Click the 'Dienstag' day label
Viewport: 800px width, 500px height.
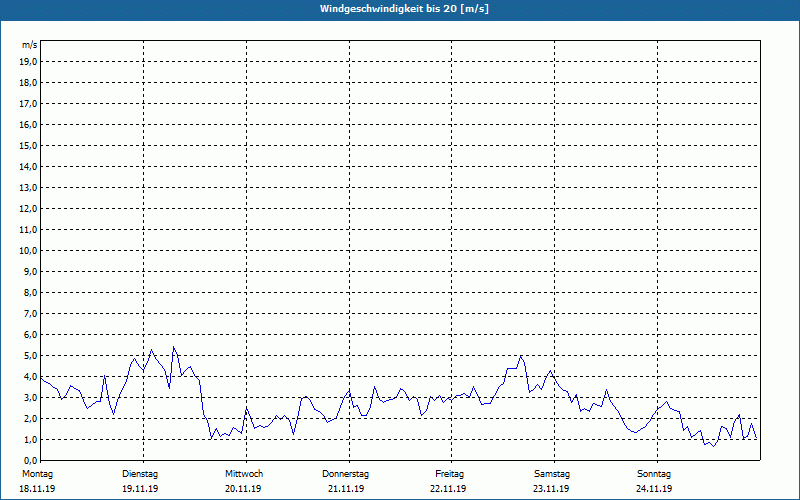tap(140, 474)
